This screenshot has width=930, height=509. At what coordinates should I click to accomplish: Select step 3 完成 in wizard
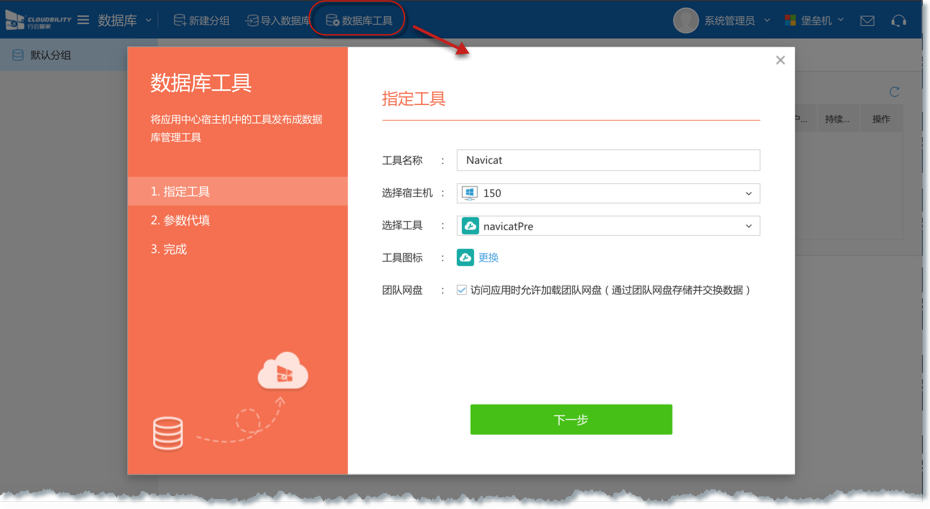(169, 249)
